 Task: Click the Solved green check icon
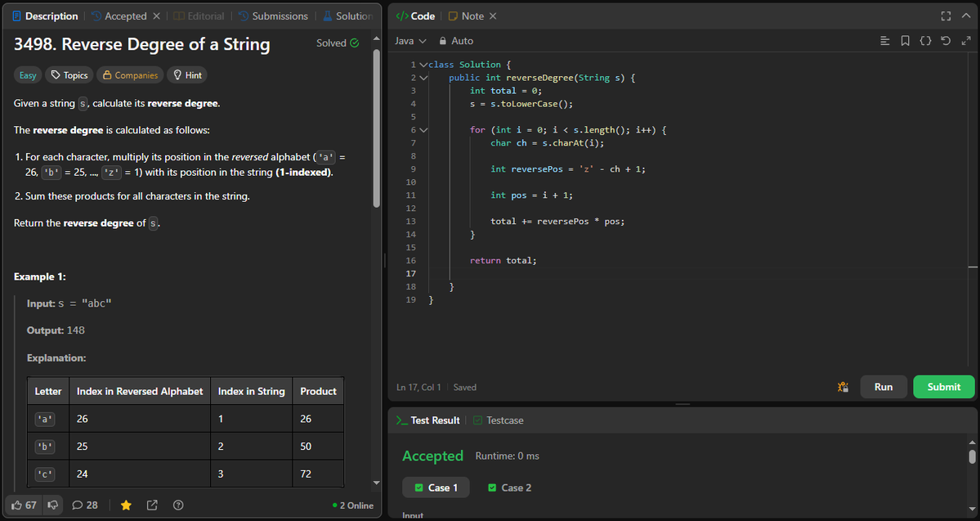pyautogui.click(x=355, y=43)
